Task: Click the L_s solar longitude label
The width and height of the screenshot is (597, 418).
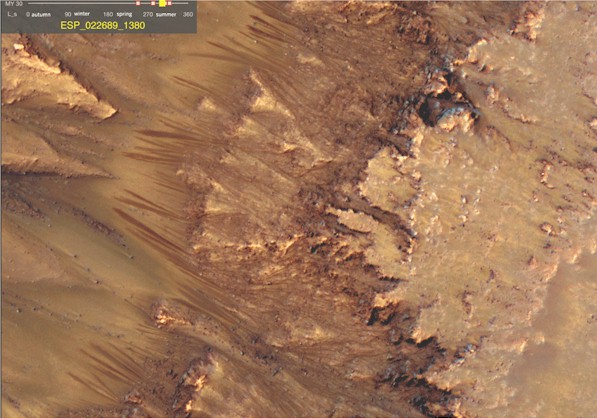Action: 12,14
